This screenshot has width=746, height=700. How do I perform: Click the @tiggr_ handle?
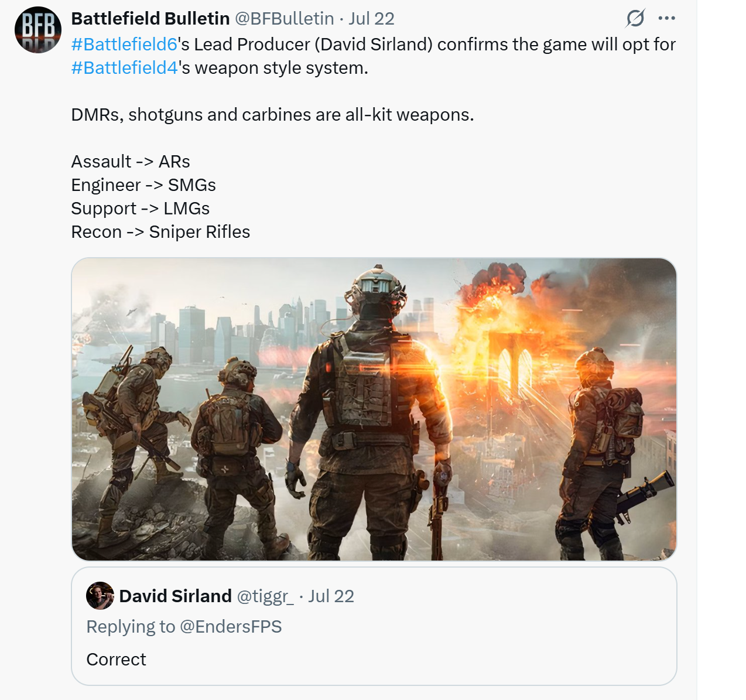click(265, 596)
